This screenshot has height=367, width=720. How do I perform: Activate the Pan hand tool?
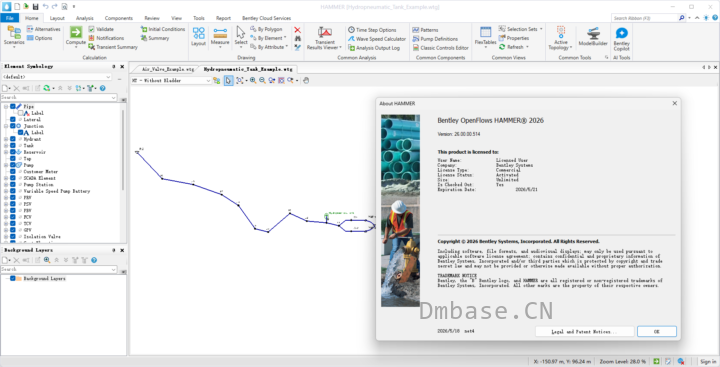point(306,80)
